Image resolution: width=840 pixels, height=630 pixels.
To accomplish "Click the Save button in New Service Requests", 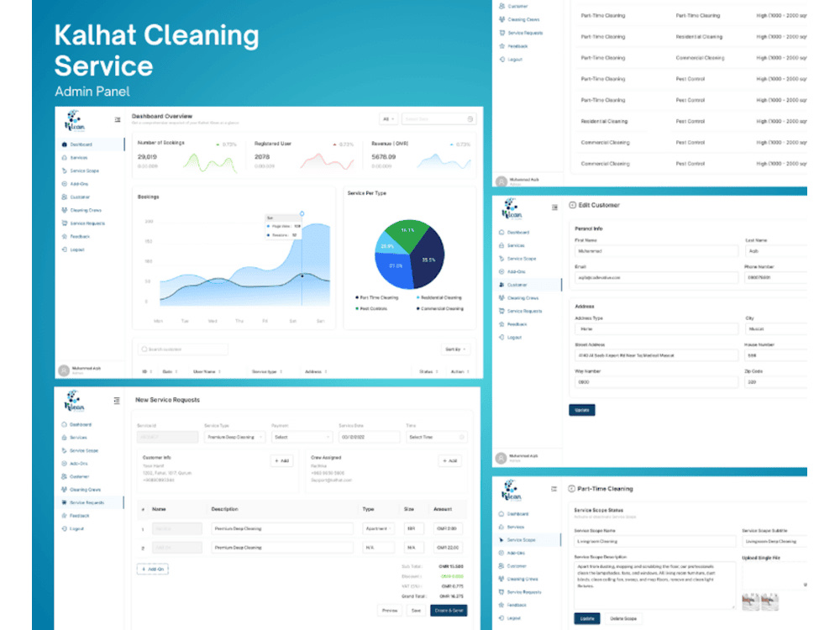I will (417, 610).
